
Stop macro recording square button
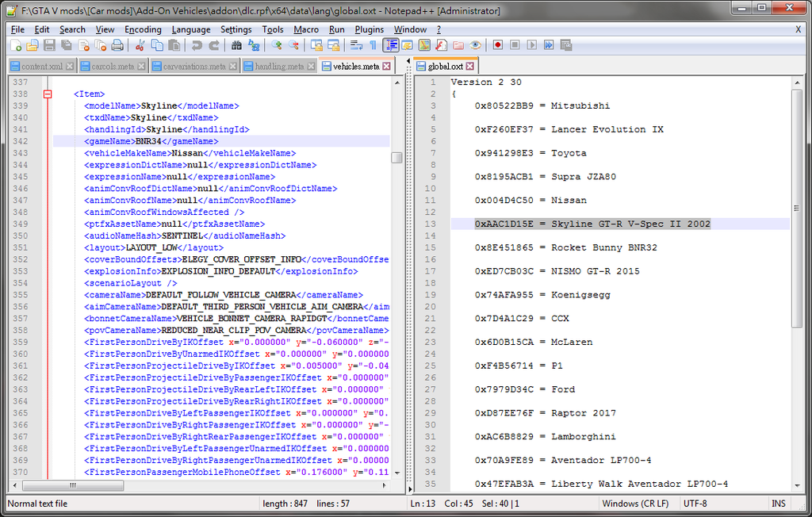(515, 45)
